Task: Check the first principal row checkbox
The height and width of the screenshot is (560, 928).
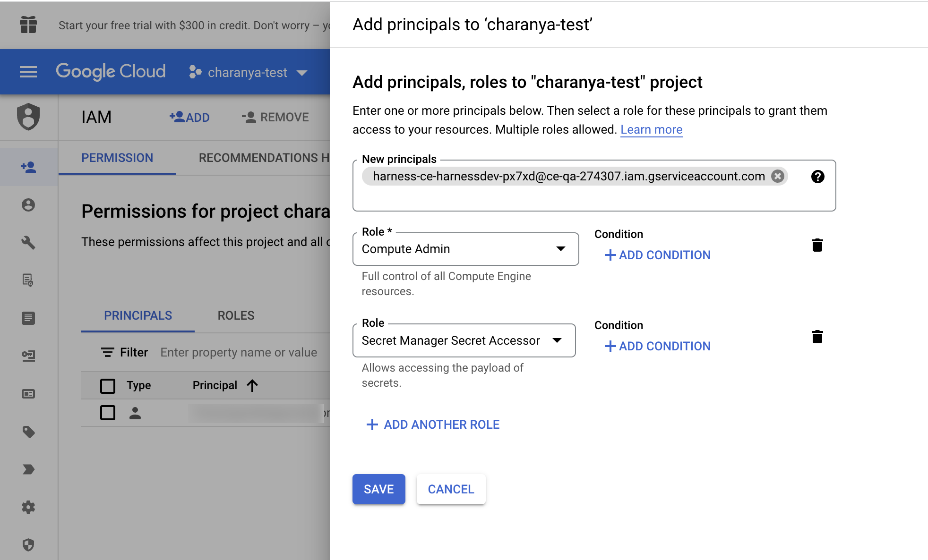Action: pos(108,413)
